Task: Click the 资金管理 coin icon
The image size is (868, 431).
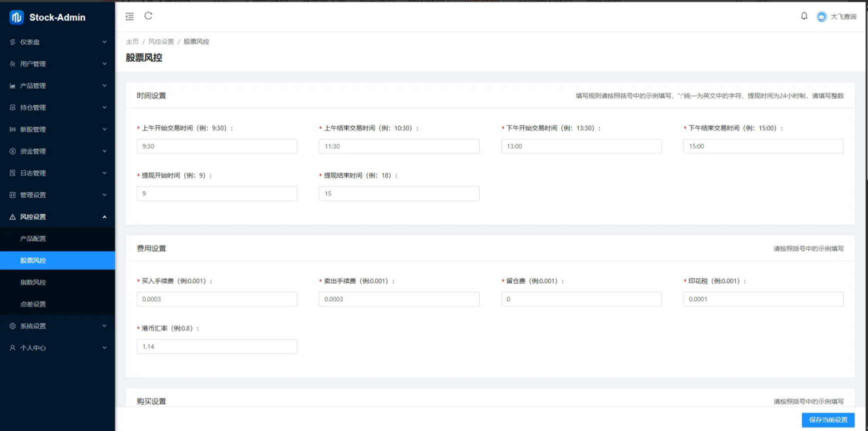Action: [x=13, y=151]
